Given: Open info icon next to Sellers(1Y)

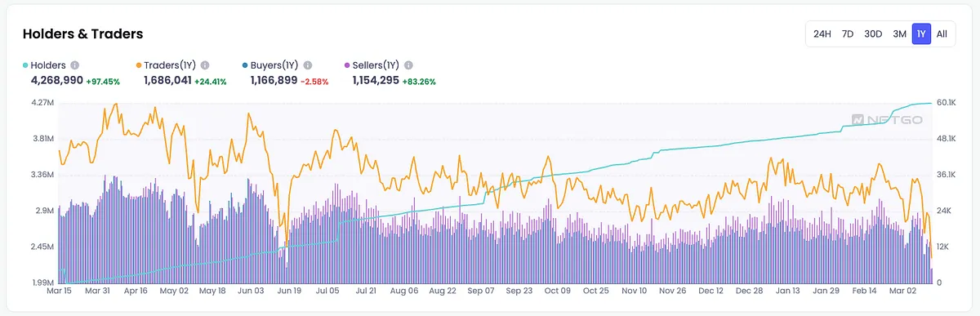Looking at the screenshot, I should 408,65.
